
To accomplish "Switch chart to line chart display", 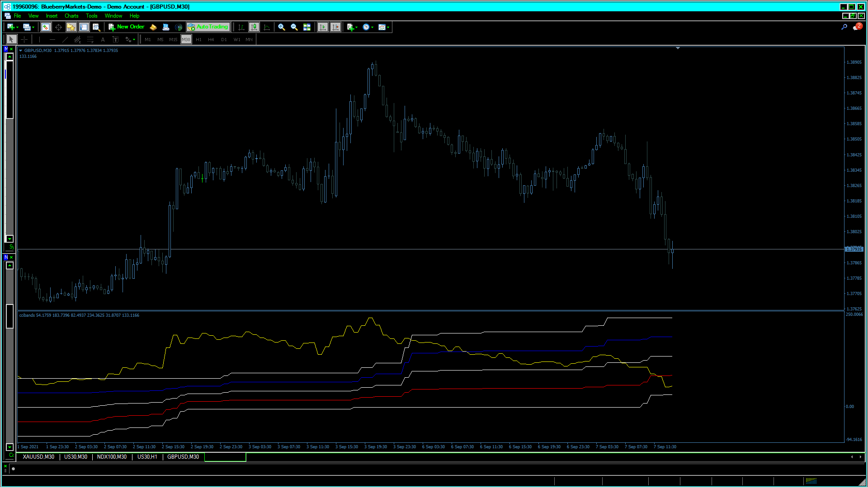I will click(267, 27).
